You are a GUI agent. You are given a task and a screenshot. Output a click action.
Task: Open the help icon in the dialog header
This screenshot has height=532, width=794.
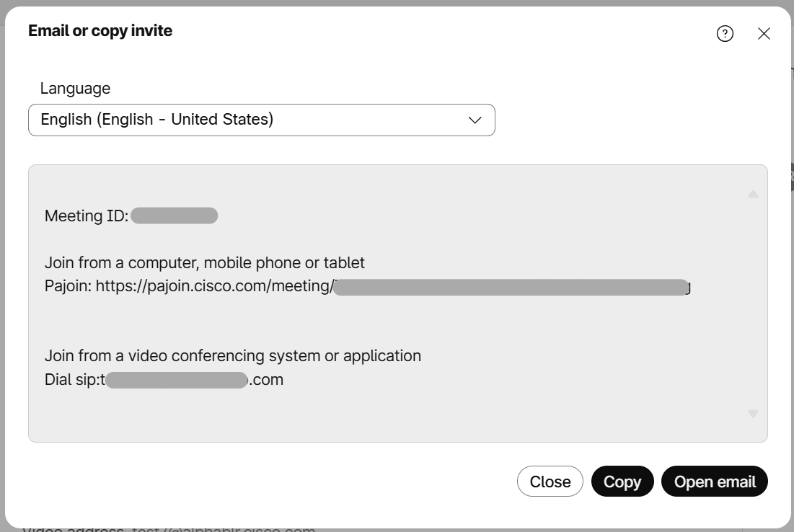click(725, 33)
